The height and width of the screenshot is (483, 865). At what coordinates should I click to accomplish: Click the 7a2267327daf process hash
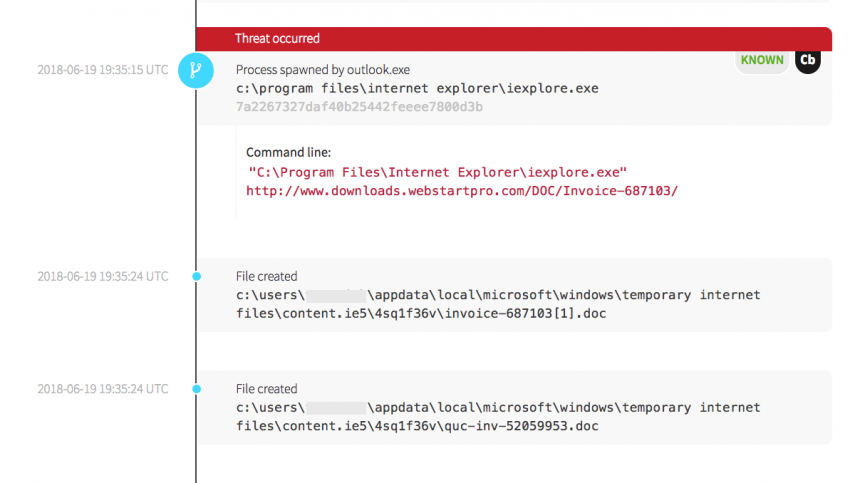click(359, 106)
